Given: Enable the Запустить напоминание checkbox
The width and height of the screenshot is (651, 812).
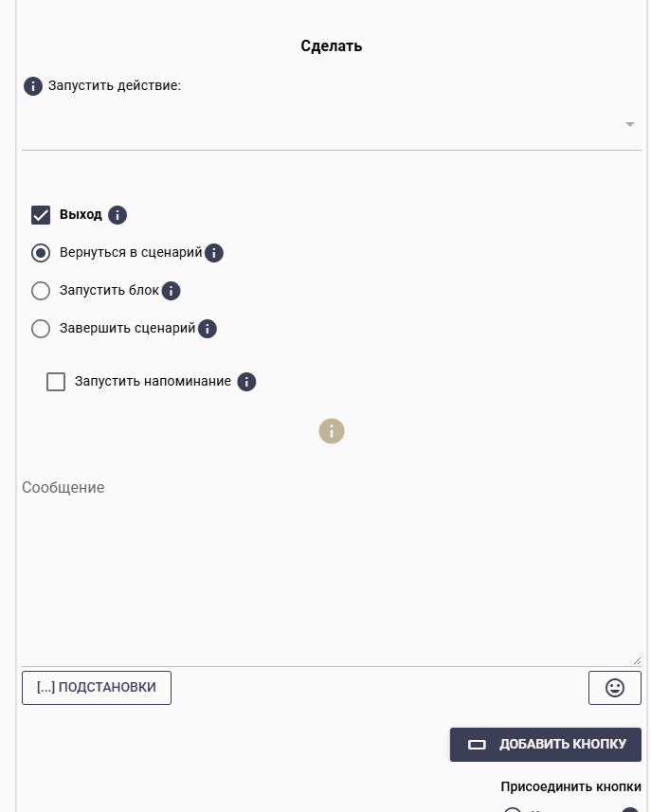Looking at the screenshot, I should [56, 381].
